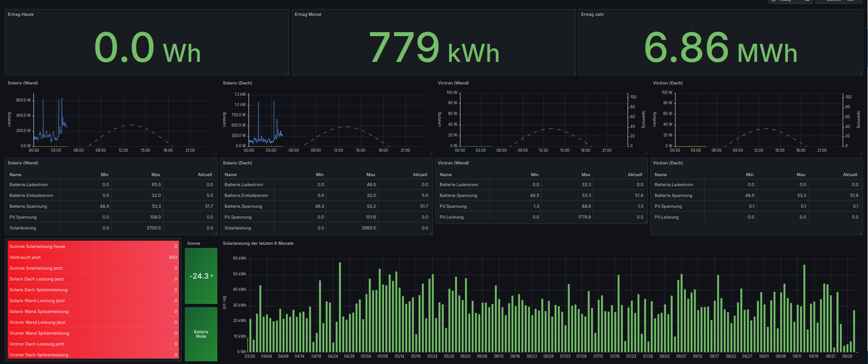The width and height of the screenshot is (868, 364).
Task: Sort Solarix (Wand) table by Max column
Action: pyautogui.click(x=155, y=175)
